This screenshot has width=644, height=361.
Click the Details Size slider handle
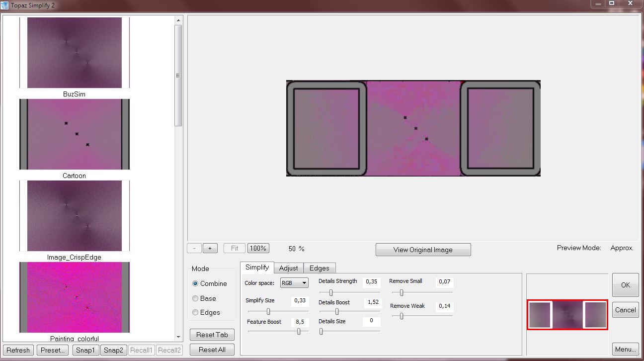(x=321, y=332)
